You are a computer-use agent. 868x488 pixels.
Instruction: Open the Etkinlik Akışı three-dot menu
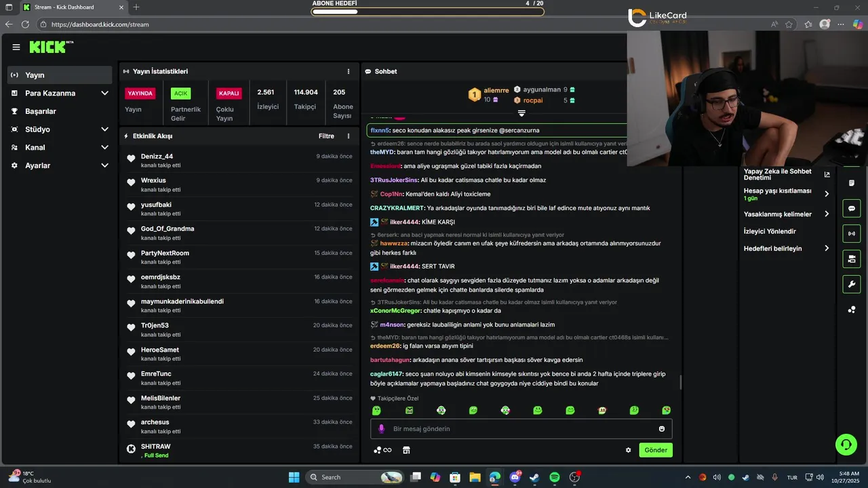click(x=349, y=136)
